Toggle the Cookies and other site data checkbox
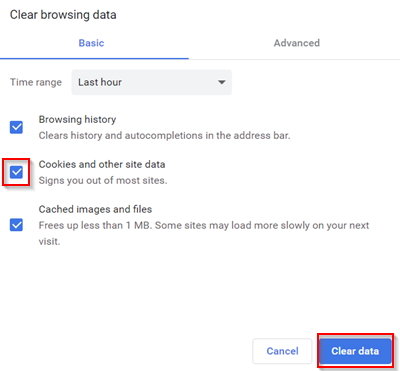 [16, 172]
